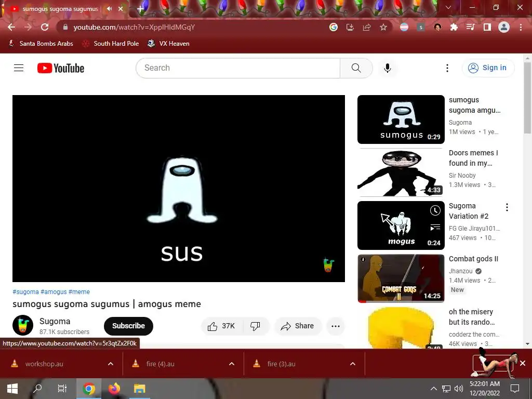Open the Extensions puzzle icon
The image size is (532, 399).
tap(454, 27)
